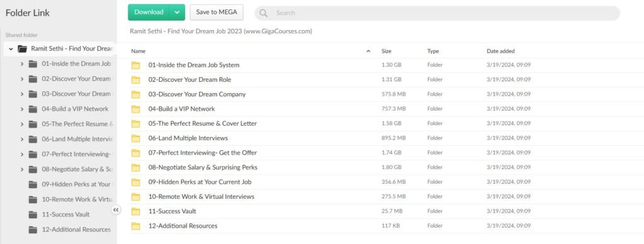This screenshot has width=644, height=244.
Task: Click yellow folder icon of 12-Additional Resources
Action: (136, 226)
